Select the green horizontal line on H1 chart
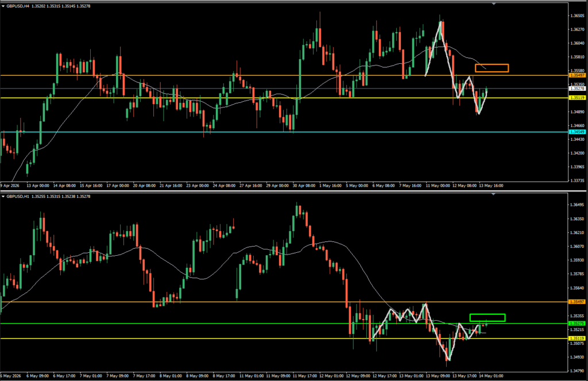 pos(284,323)
